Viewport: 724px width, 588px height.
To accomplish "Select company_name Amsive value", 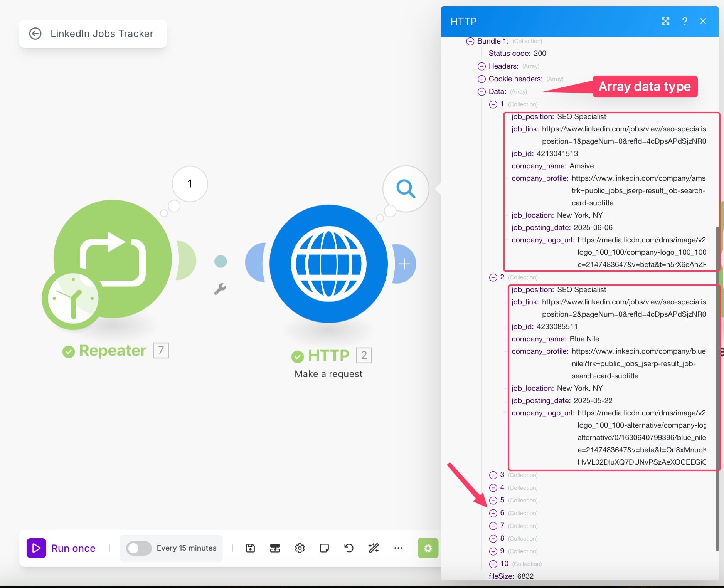I will pyautogui.click(x=582, y=166).
